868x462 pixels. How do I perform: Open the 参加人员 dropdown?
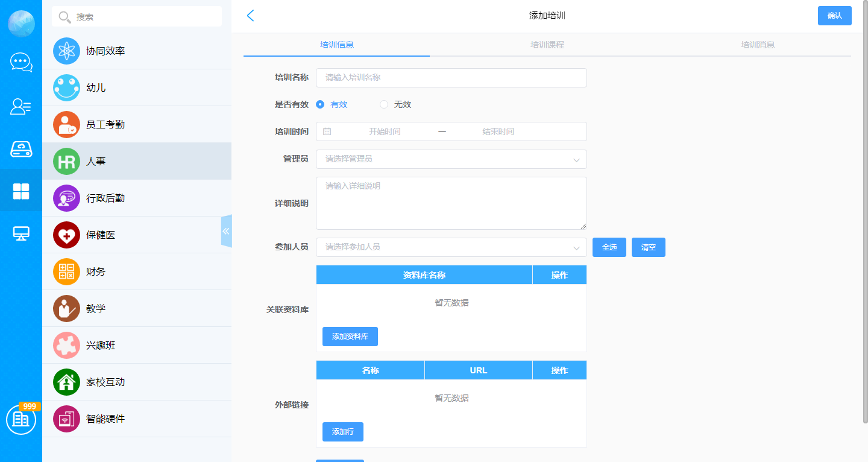click(451, 247)
